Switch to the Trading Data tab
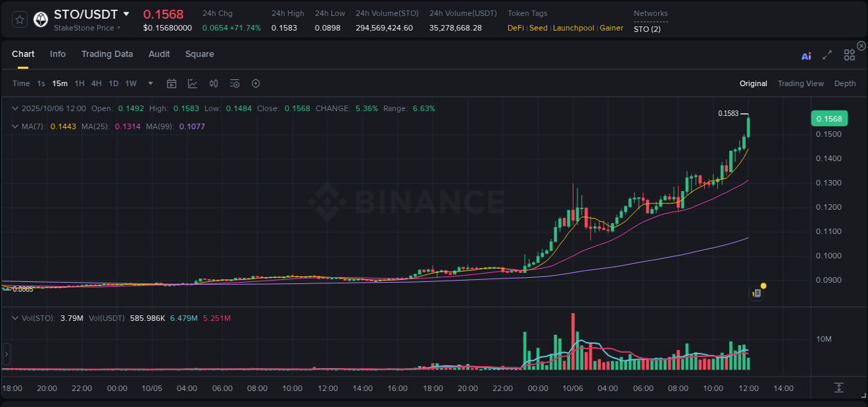Screen dimensions: 868x407 [107, 54]
